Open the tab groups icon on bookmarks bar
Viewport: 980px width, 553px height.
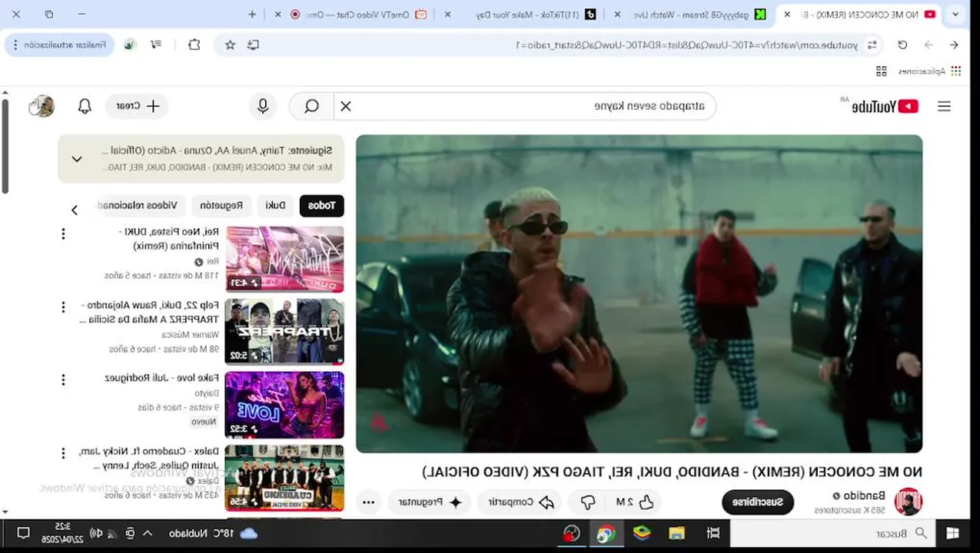882,71
